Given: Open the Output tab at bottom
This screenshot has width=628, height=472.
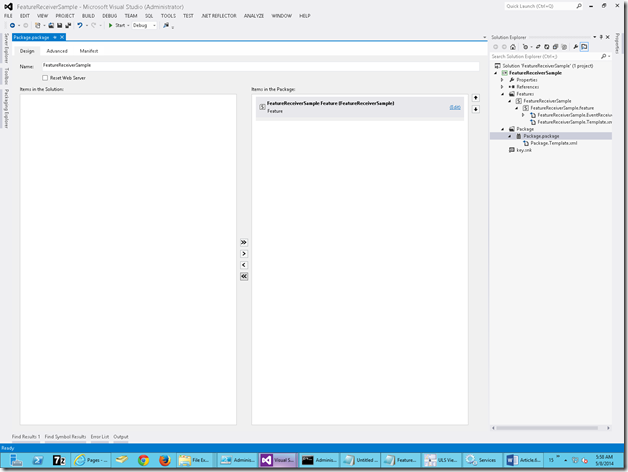Looking at the screenshot, I should 121,437.
